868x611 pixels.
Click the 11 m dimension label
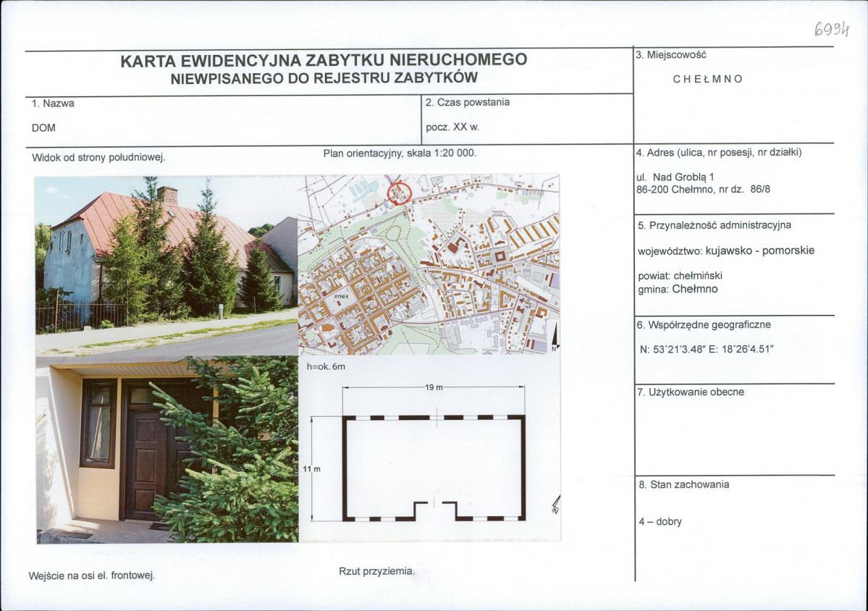(x=312, y=469)
